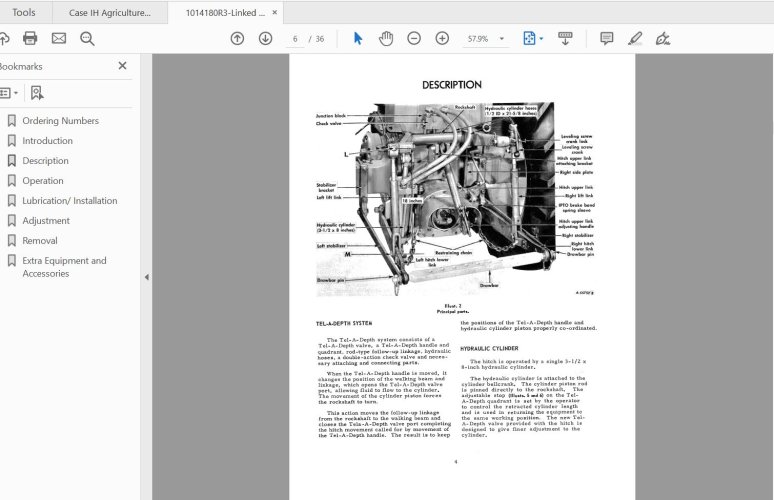Select the 1014180R3-Linked document tab
Image resolution: width=774 pixels, height=500 pixels.
pos(225,13)
